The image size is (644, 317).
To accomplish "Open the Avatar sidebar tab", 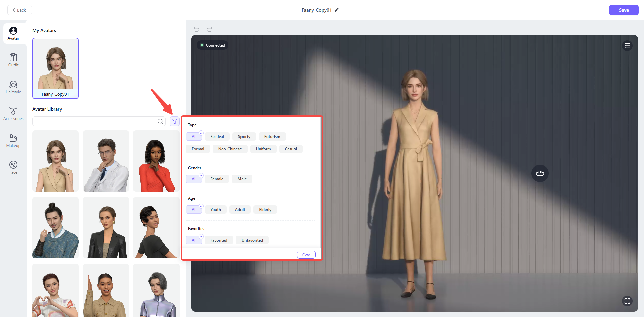I will tap(13, 34).
